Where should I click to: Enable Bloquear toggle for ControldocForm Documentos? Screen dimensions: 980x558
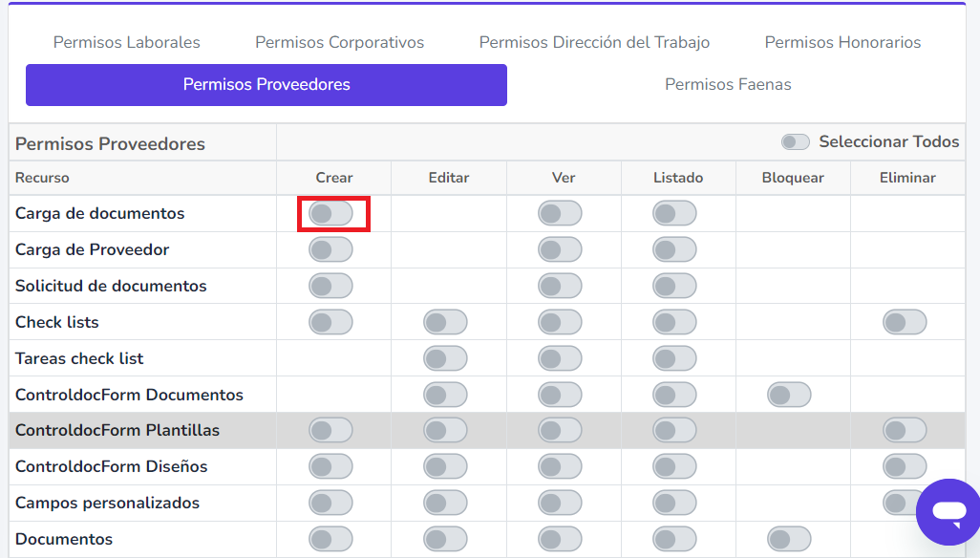790,394
